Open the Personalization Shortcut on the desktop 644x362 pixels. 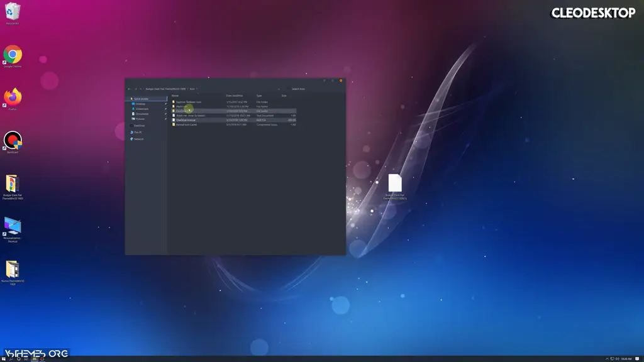pos(11,226)
